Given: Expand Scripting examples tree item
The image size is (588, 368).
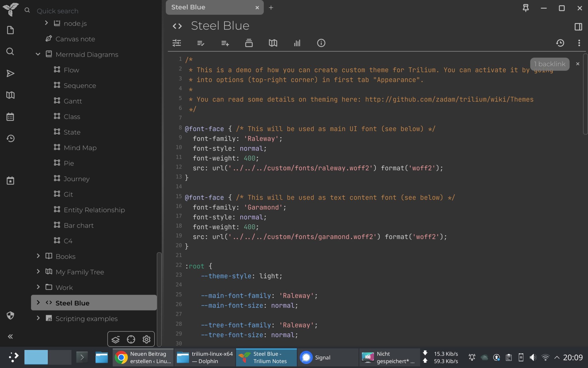Looking at the screenshot, I should [x=38, y=318].
